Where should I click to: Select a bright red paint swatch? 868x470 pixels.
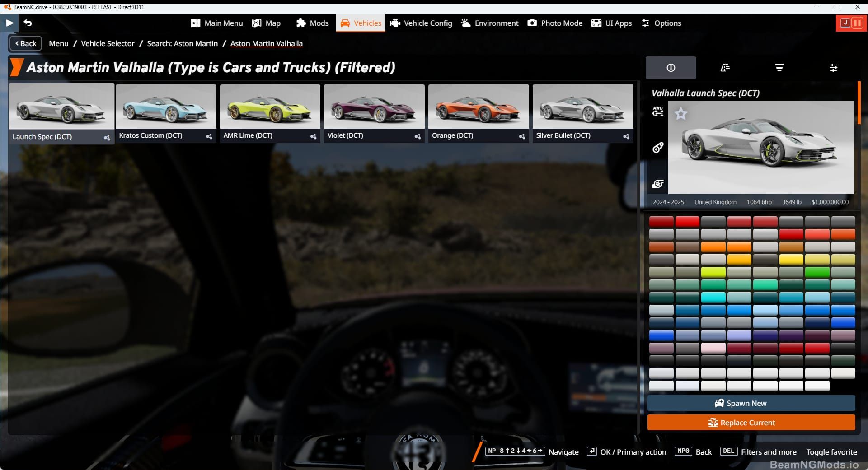[687, 221]
